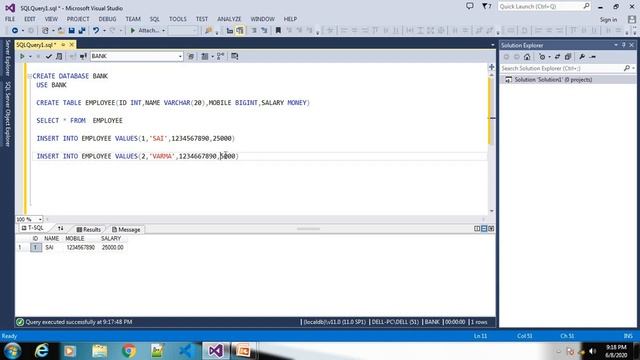Open the Attach button dropdown arrow

click(164, 31)
